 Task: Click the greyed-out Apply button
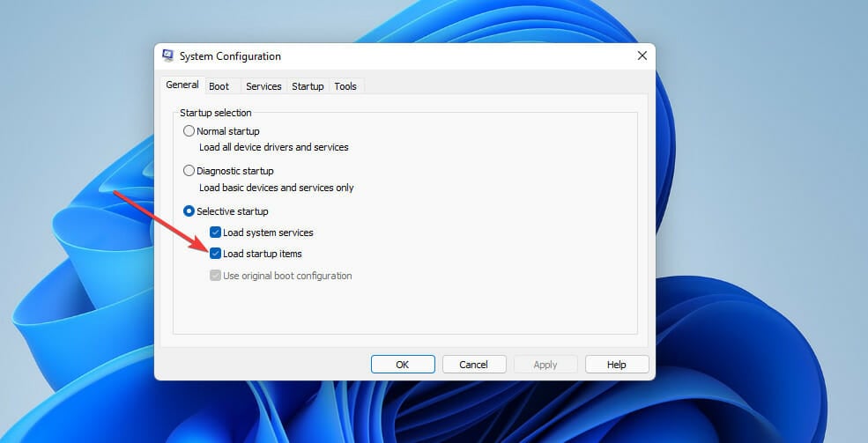point(545,365)
